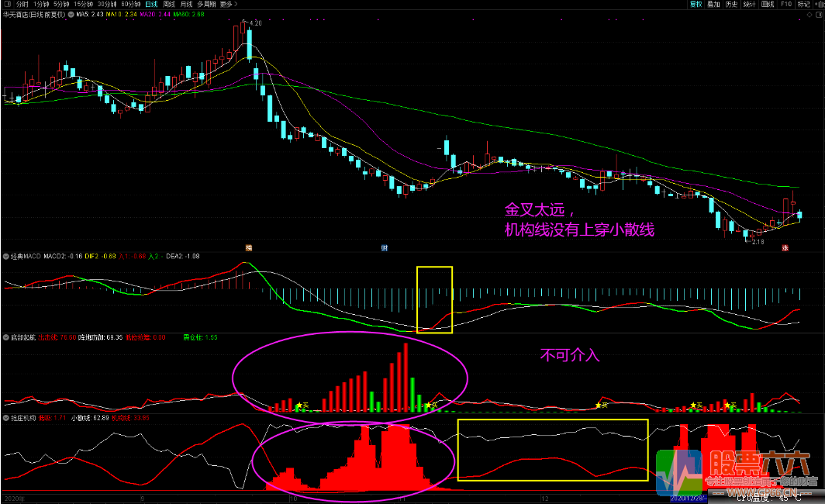Image resolution: width=825 pixels, height=504 pixels.
Task: Click the DIF2: -0.68 value
Action: pyautogui.click(x=101, y=256)
